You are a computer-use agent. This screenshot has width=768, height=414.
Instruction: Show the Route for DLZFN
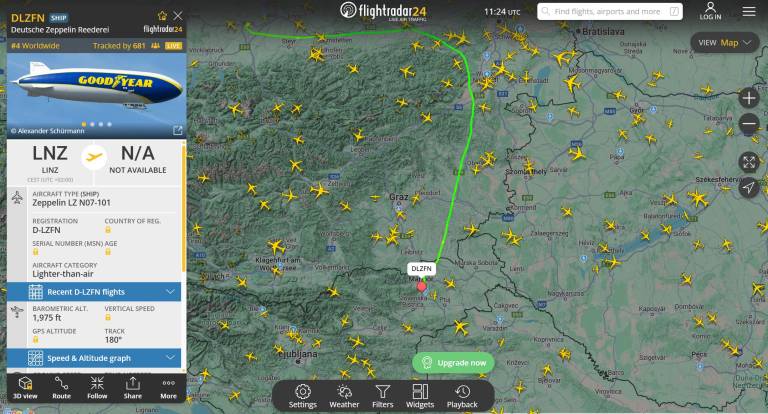tap(61, 388)
